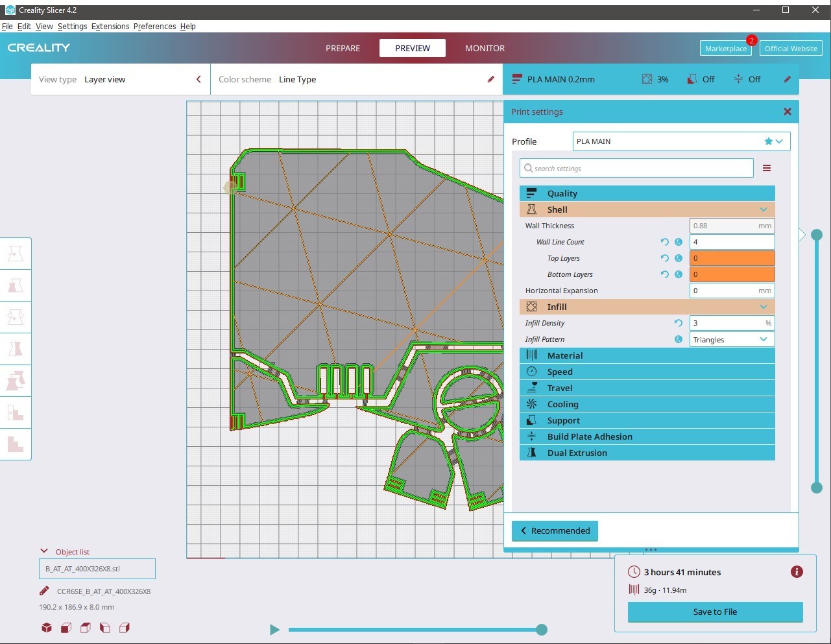Switch camera to left view cube icon
This screenshot has height=644, width=831.
point(105,628)
